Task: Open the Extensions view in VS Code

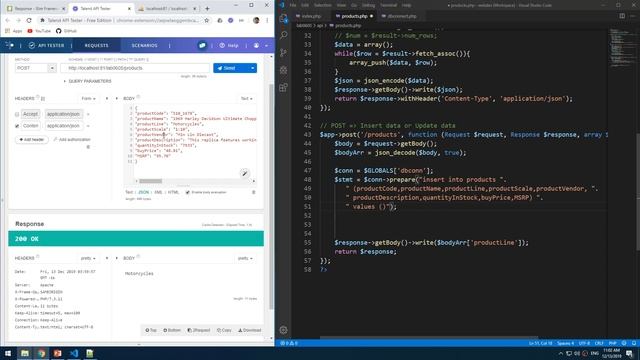Action: [284, 87]
